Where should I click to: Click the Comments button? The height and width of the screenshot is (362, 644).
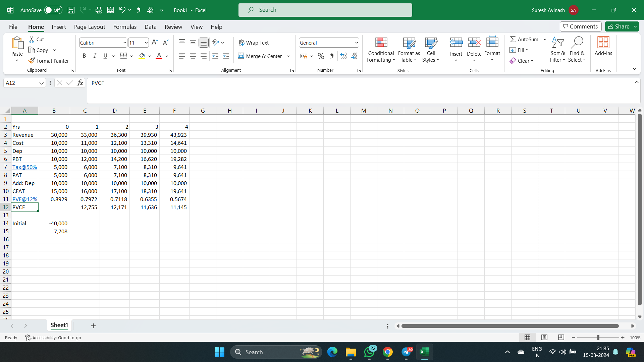pos(581,26)
